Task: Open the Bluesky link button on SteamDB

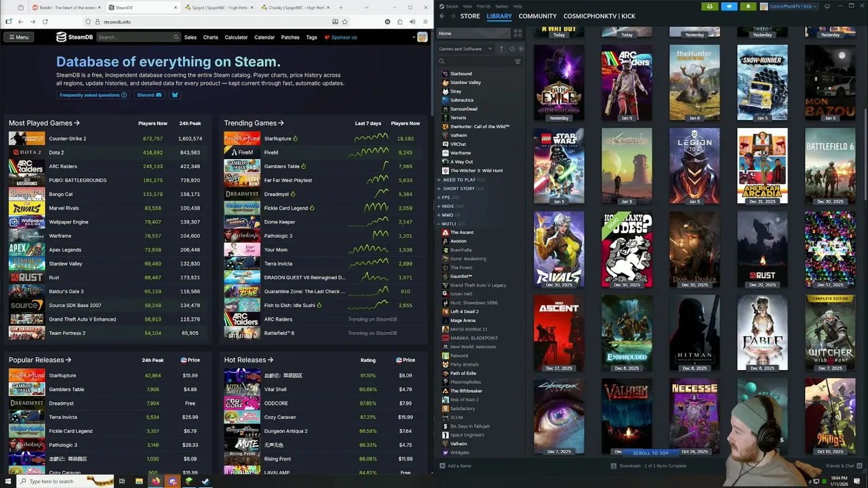Action: pos(174,95)
